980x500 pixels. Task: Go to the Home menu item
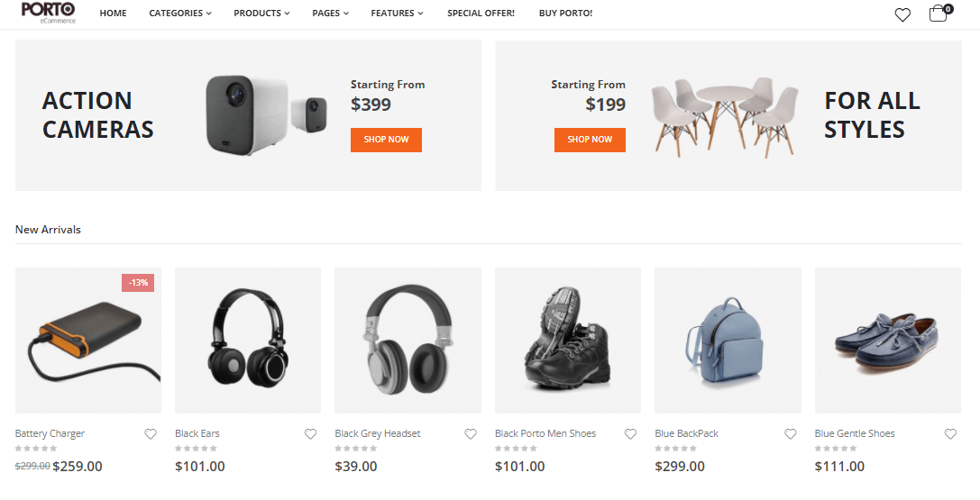tap(113, 14)
